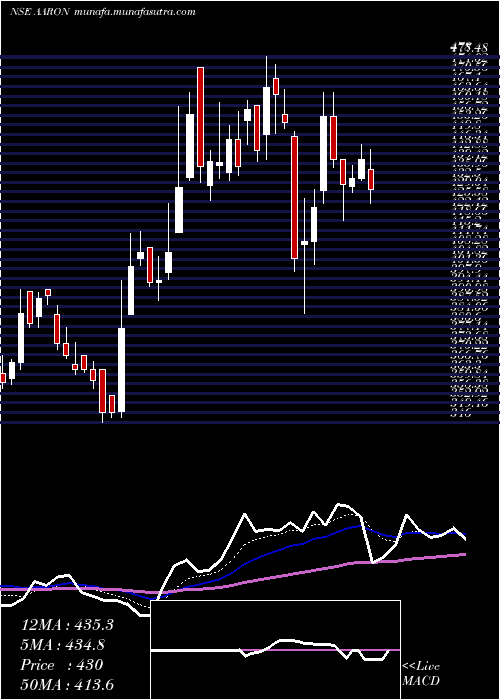
Task: Click the Price : 430 value
Action: coord(62,665)
